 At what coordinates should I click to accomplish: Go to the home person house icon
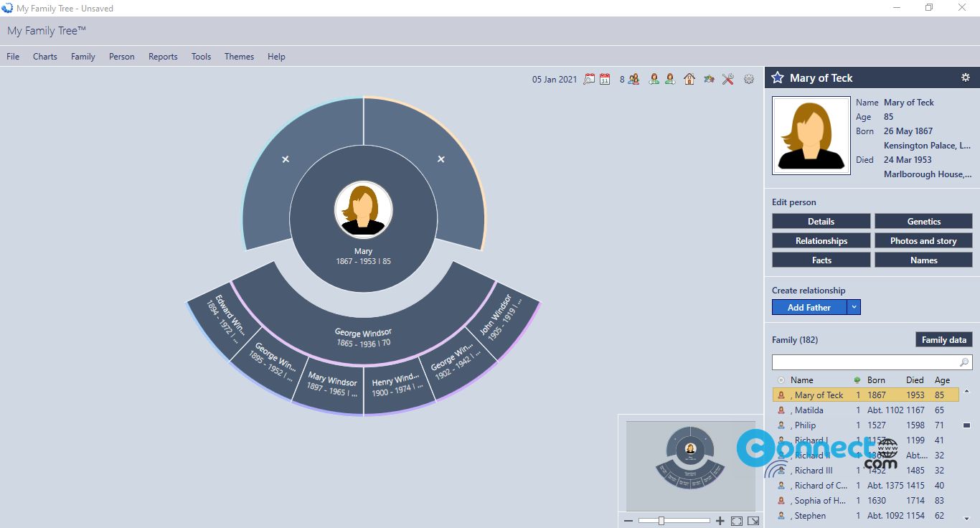(689, 79)
